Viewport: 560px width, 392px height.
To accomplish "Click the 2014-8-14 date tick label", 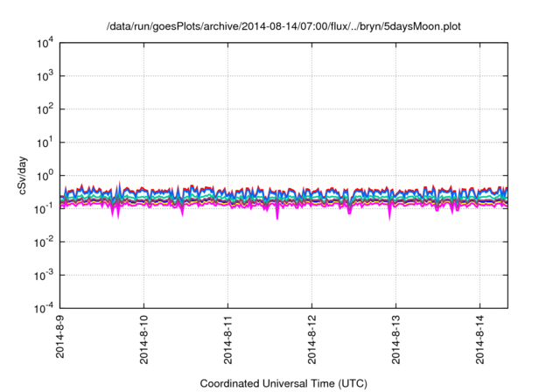I will click(479, 339).
